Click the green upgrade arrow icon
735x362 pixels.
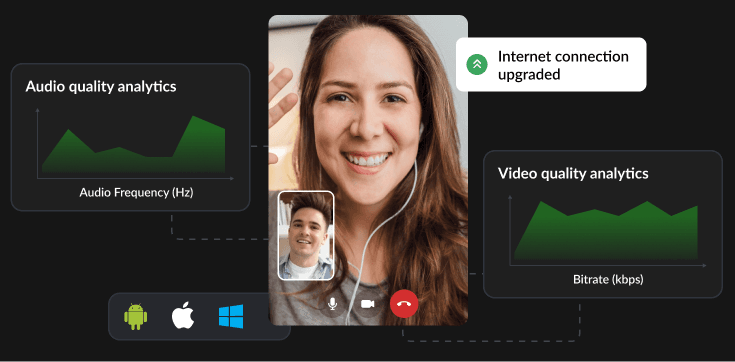pyautogui.click(x=477, y=64)
